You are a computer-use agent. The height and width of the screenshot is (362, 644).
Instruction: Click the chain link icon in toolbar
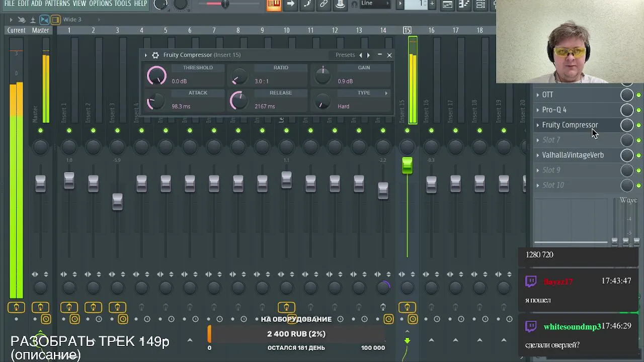[x=324, y=4]
